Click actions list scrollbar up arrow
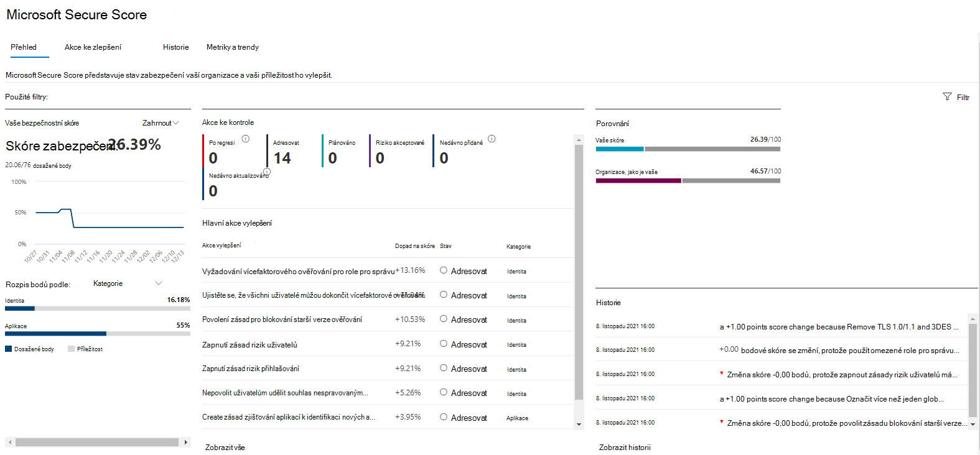980x455 pixels. [x=579, y=139]
